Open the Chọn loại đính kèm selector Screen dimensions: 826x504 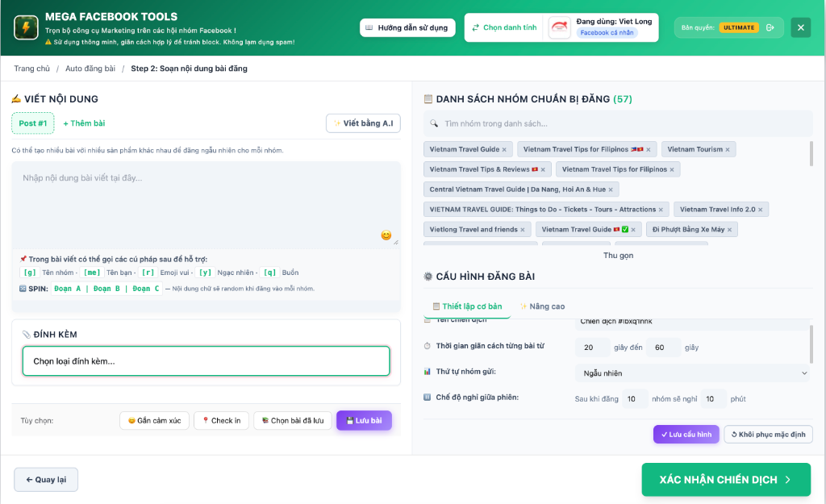[206, 360]
